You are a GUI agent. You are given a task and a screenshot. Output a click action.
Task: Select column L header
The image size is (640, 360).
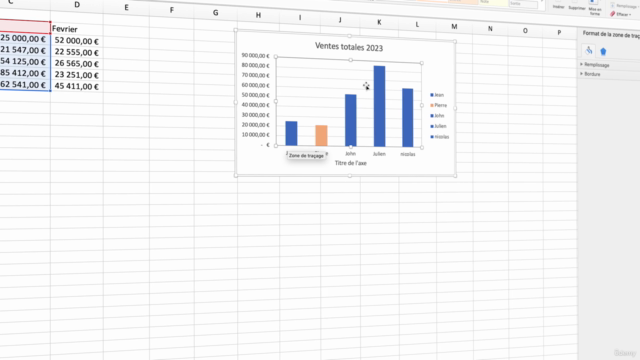[x=417, y=24]
